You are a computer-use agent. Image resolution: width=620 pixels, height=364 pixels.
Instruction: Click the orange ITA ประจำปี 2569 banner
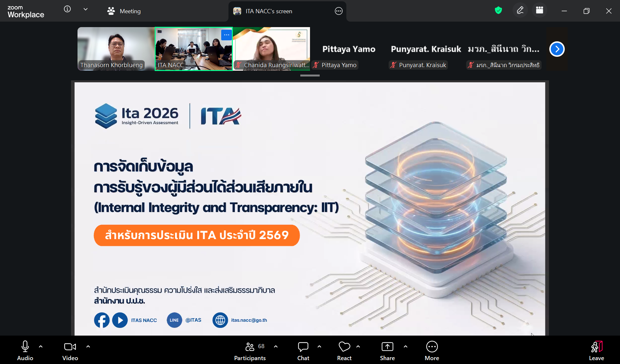[x=197, y=235]
